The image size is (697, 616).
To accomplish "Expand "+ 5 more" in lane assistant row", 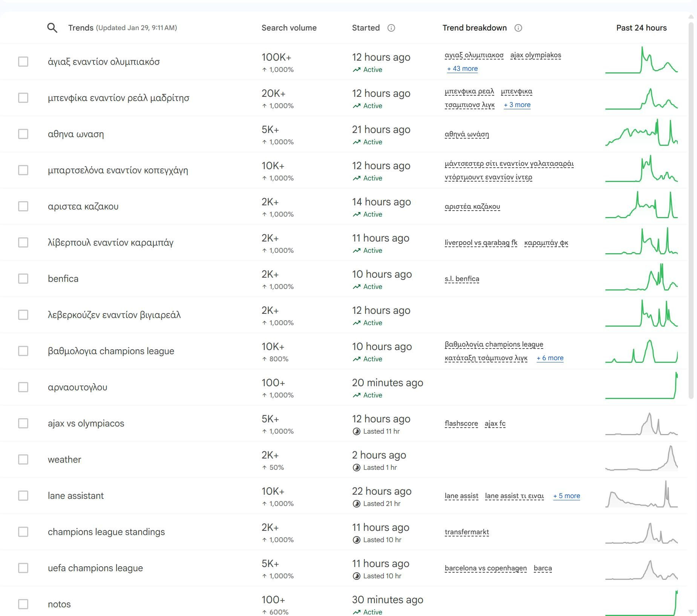I will pyautogui.click(x=567, y=496).
